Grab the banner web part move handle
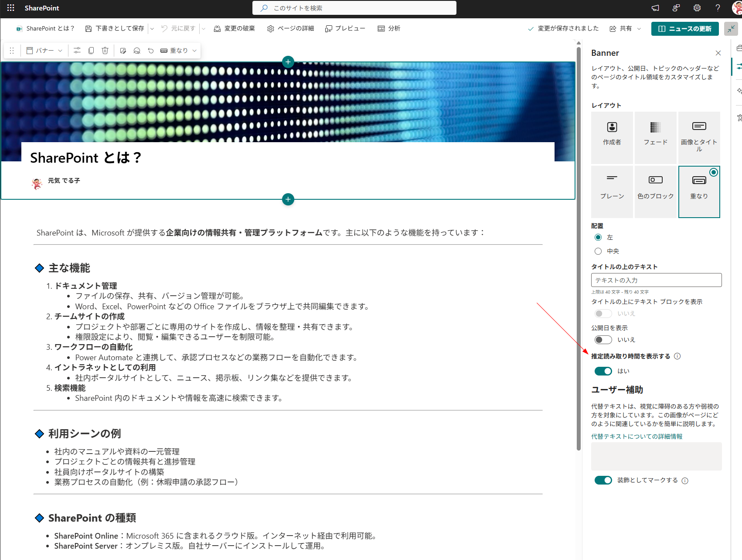The width and height of the screenshot is (742, 560). point(12,51)
